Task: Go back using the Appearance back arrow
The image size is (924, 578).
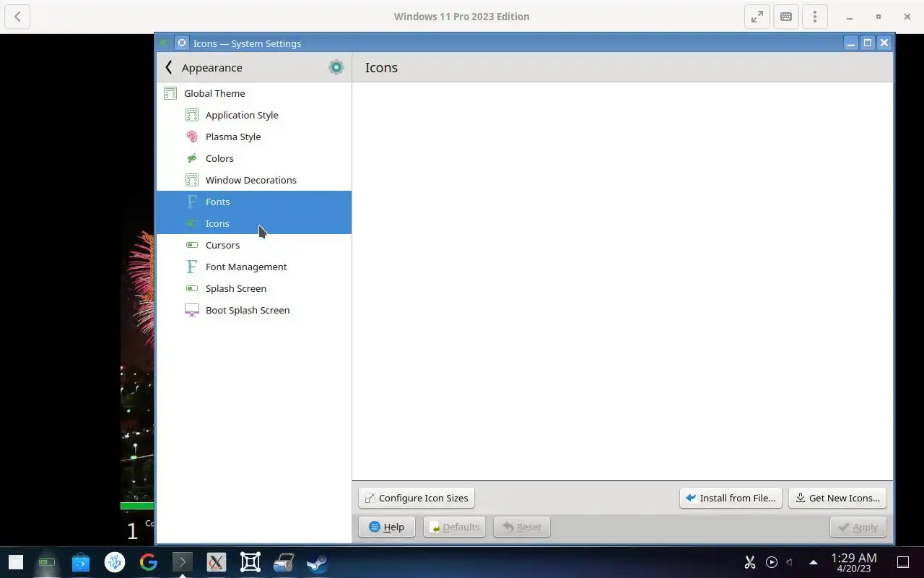Action: pyautogui.click(x=168, y=67)
